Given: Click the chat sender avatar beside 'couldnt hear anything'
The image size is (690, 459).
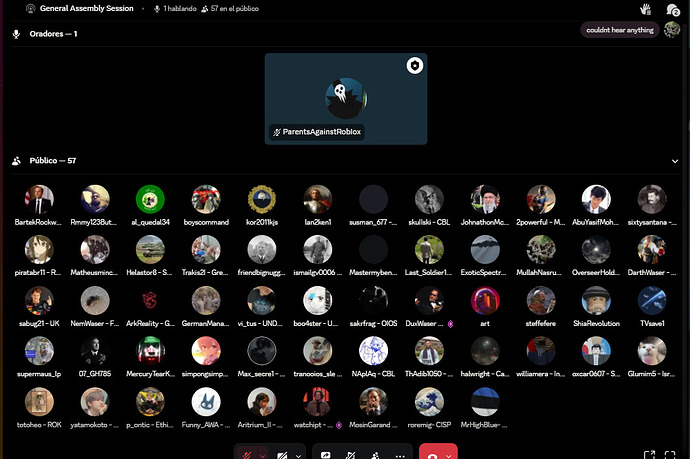Looking at the screenshot, I should pyautogui.click(x=672, y=30).
